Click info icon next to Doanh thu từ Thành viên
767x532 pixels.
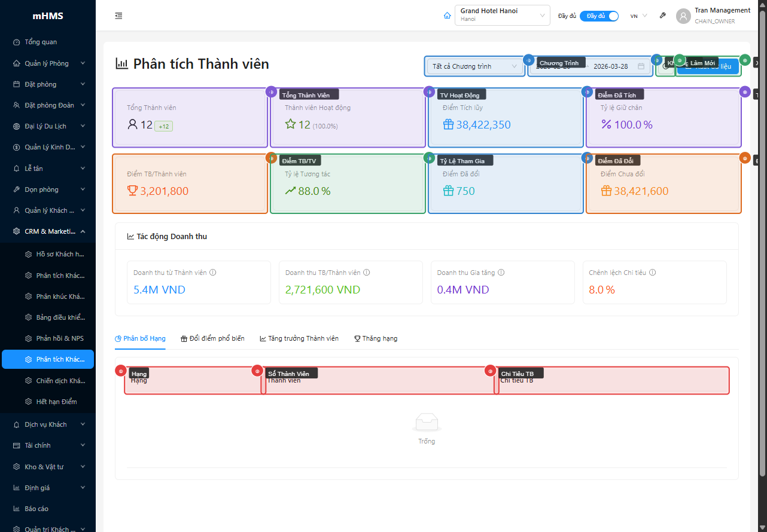[x=213, y=273]
